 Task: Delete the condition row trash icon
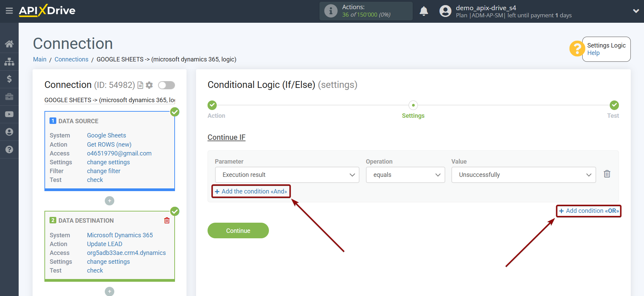click(x=607, y=174)
